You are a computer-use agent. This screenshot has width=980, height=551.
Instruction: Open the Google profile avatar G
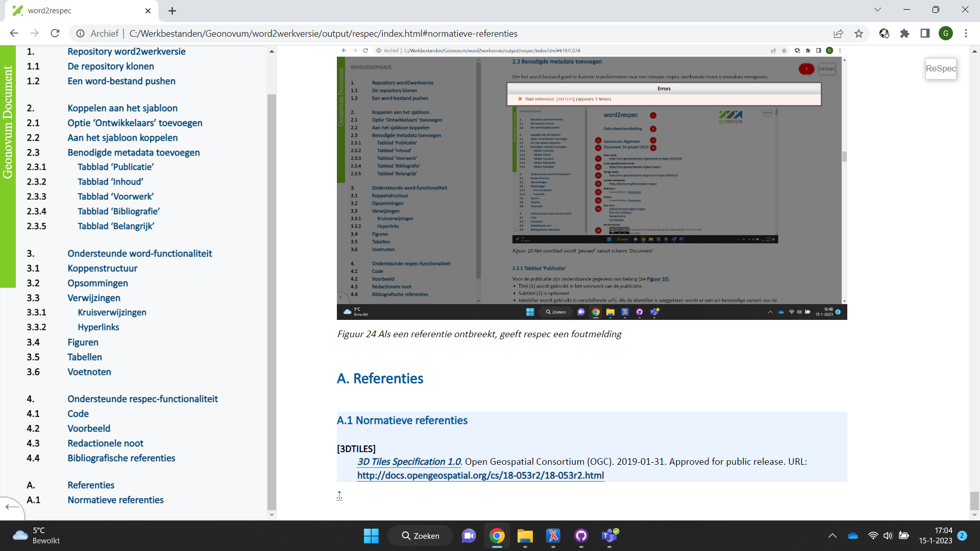(x=946, y=34)
